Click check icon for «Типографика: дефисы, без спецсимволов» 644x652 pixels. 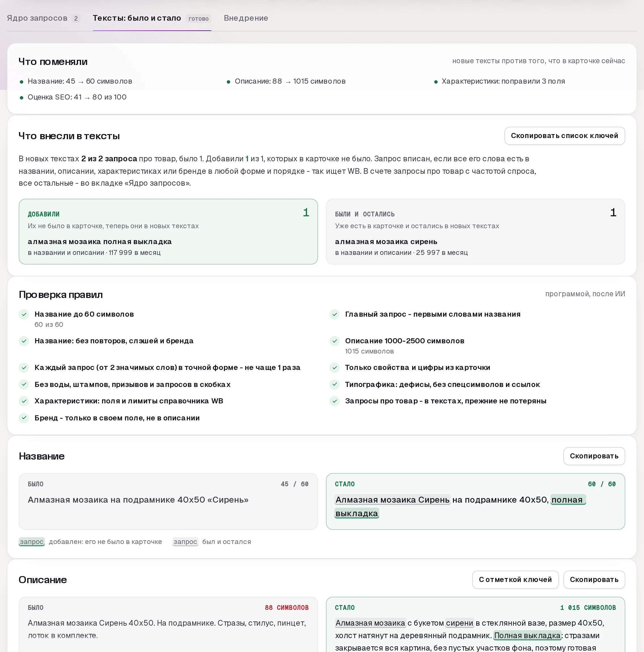point(334,384)
